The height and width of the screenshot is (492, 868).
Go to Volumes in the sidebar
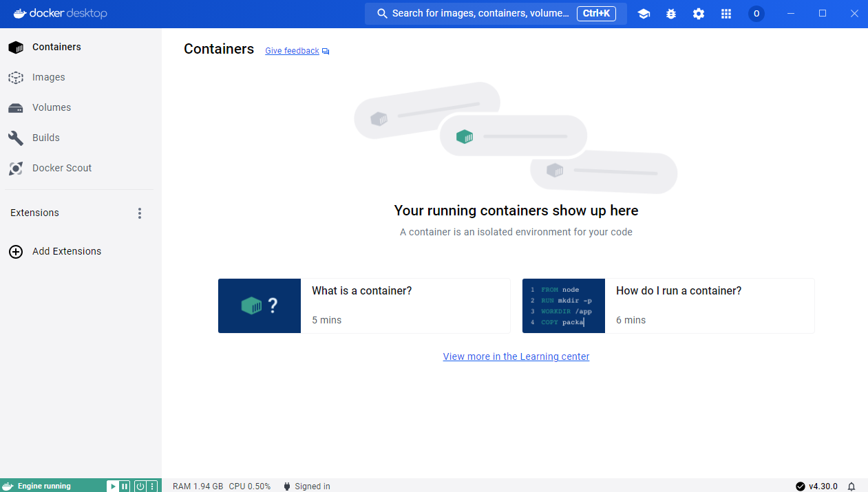point(81,107)
